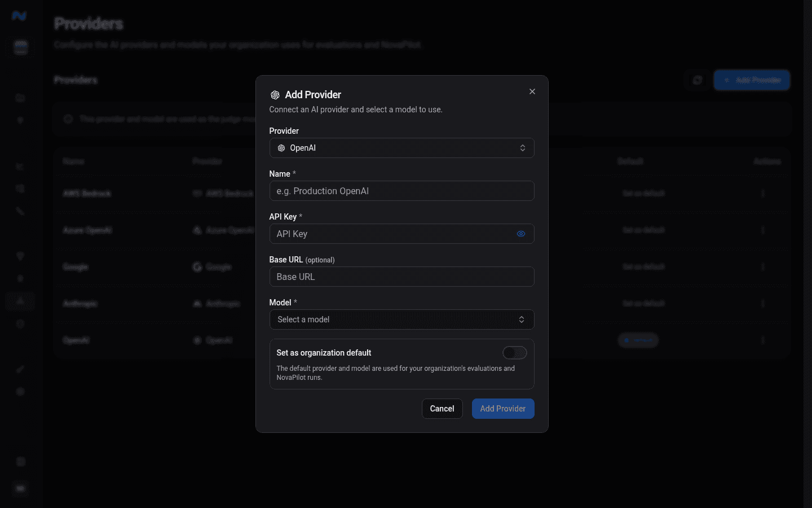This screenshot has width=812, height=508.
Task: Confirm with the dialog's Add Provider button
Action: tap(503, 409)
